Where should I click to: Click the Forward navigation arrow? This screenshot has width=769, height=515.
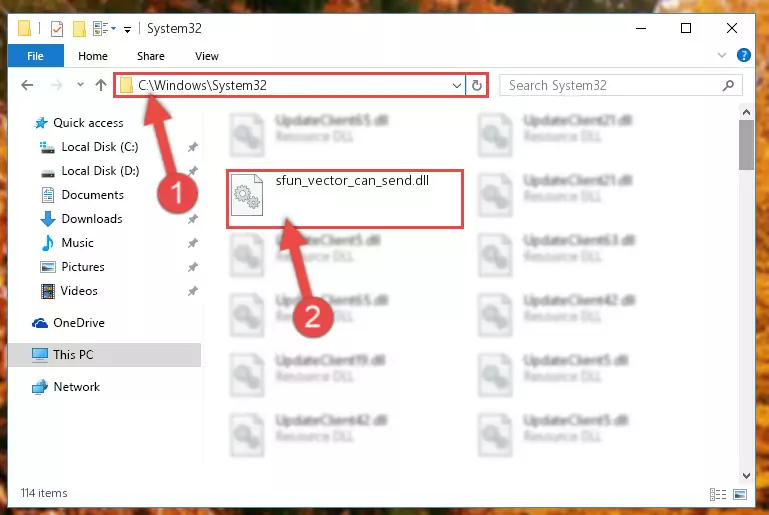coord(57,85)
